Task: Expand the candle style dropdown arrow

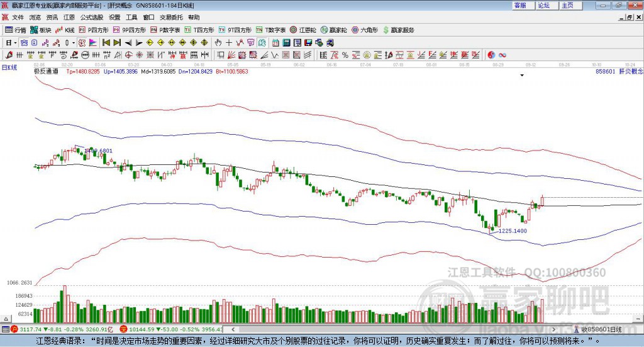Action: [x=74, y=43]
